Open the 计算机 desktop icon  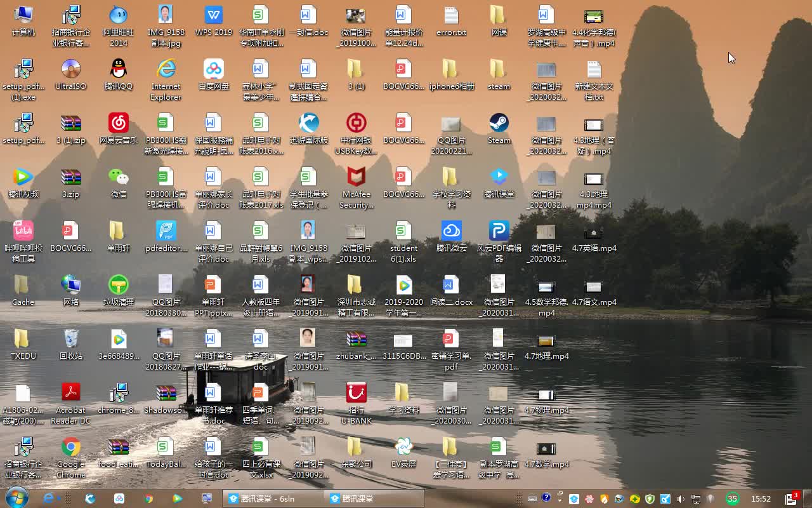point(23,22)
